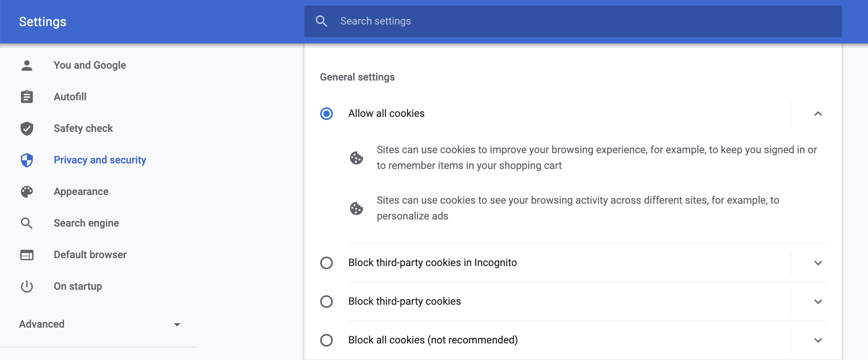The width and height of the screenshot is (868, 360).
Task: Expand the Block all cookies details chevron
Action: click(818, 340)
